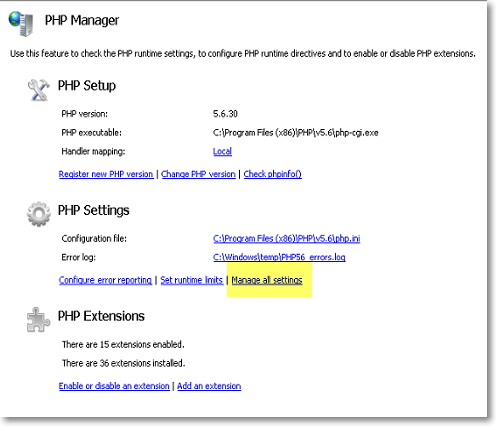
Task: Select the Change PHP version link
Action: tap(198, 174)
